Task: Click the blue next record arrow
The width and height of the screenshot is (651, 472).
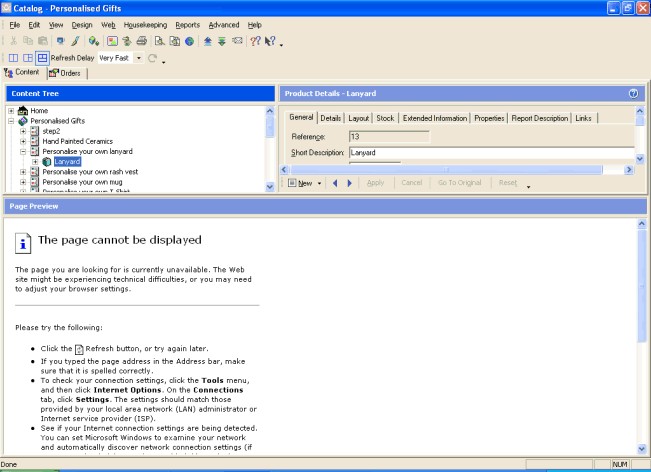Action: 349,183
